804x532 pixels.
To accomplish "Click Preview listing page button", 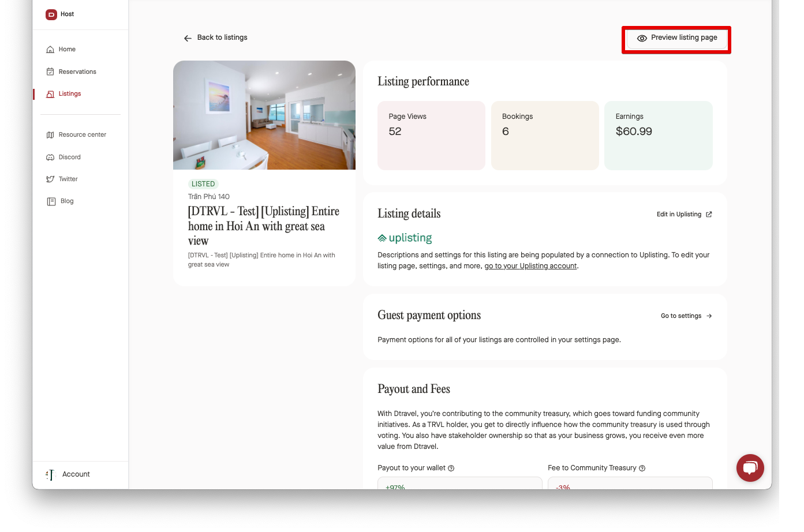I will click(677, 38).
